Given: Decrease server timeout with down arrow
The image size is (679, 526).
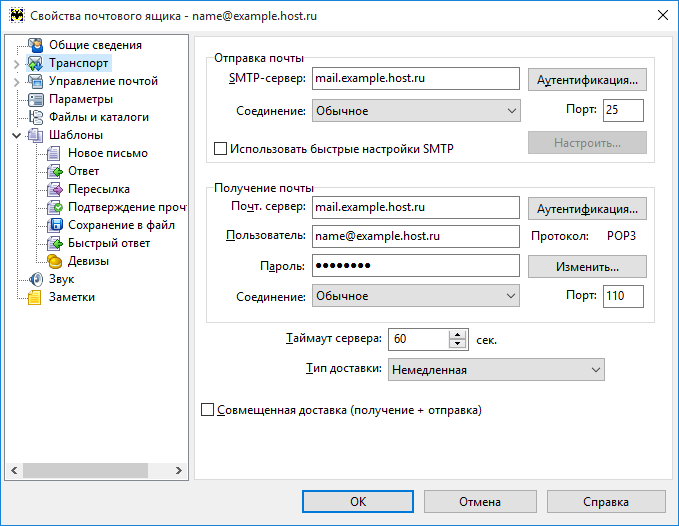Looking at the screenshot, I should pos(457,344).
